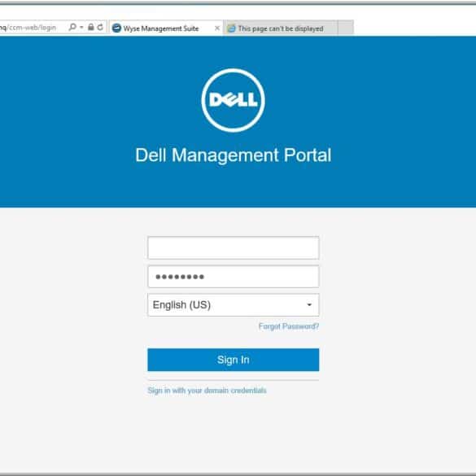The width and height of the screenshot is (476, 476).
Task: Focus the username input field
Action: click(x=234, y=247)
